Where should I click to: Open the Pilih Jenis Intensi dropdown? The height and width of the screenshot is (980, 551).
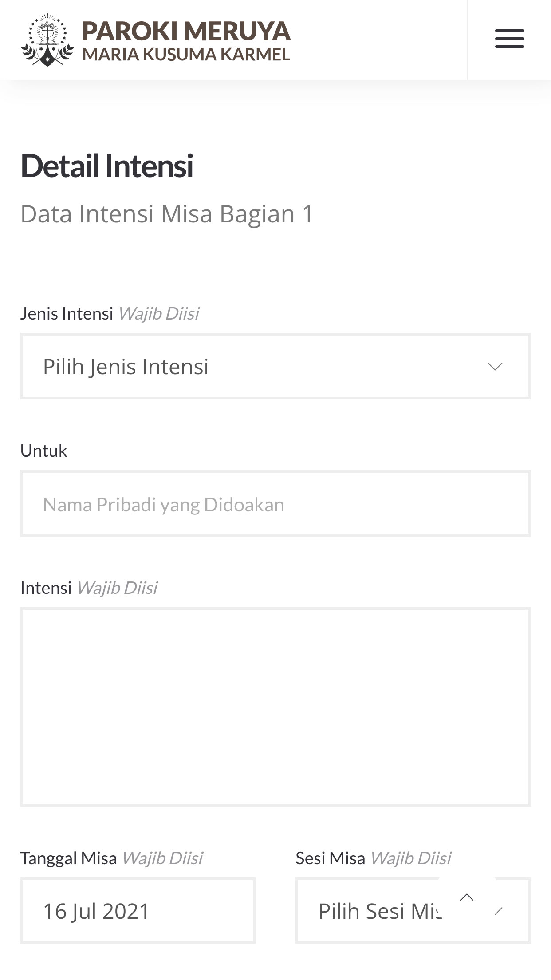click(275, 366)
